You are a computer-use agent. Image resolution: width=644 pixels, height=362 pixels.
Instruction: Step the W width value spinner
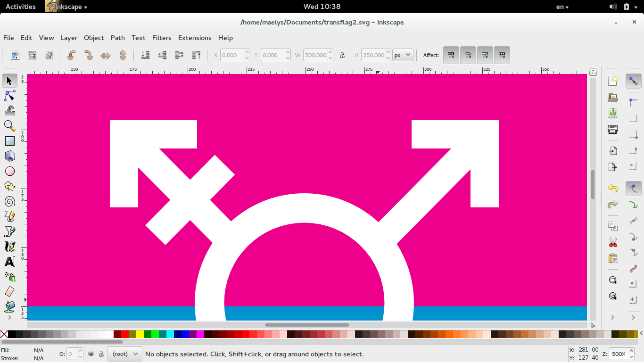click(330, 55)
